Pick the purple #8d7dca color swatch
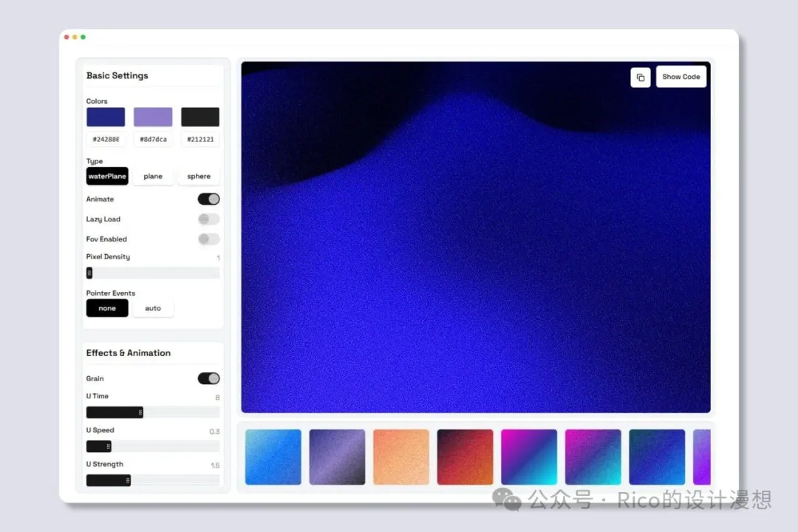 (x=153, y=117)
